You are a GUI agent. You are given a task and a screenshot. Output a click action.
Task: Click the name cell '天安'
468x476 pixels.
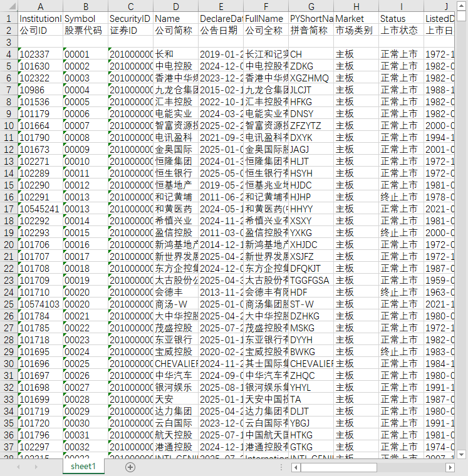[x=176, y=399]
